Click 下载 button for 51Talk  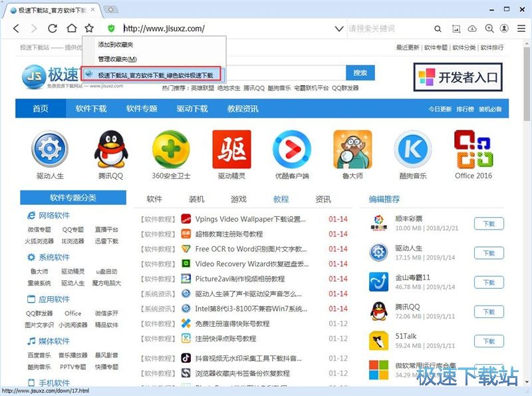[x=489, y=341]
